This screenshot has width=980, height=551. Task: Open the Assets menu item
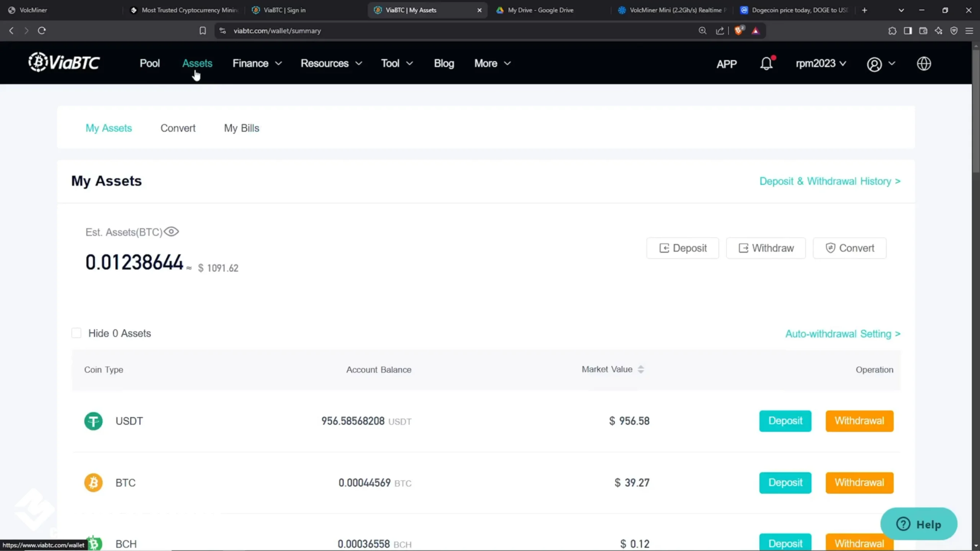(x=197, y=63)
